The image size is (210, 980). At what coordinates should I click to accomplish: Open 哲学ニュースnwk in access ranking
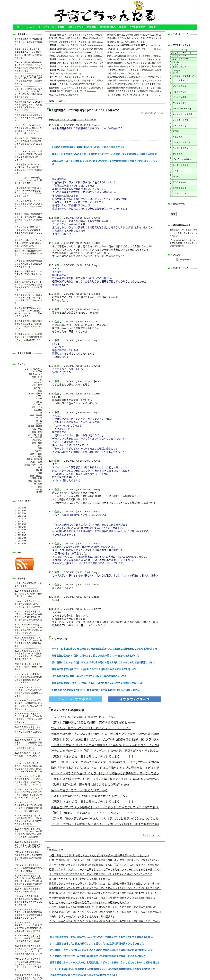pos(181,59)
